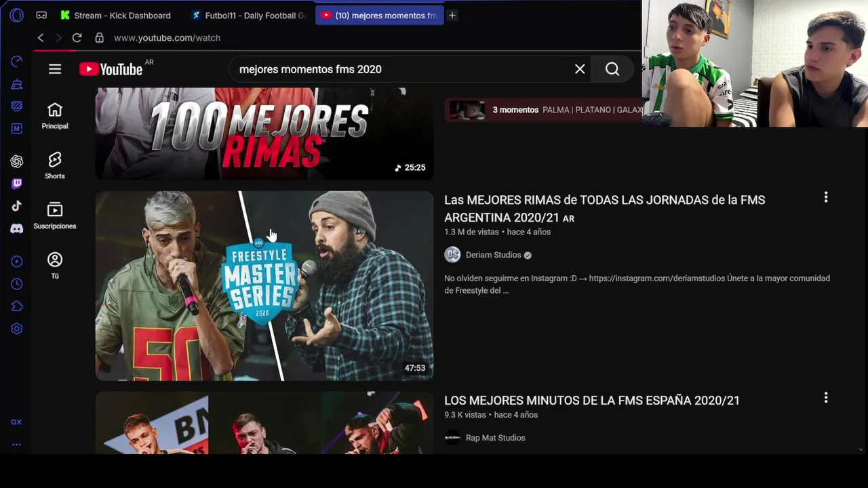868x488 pixels.
Task: Play the Freestyle Master Series 47:53 thumbnail
Action: (264, 285)
